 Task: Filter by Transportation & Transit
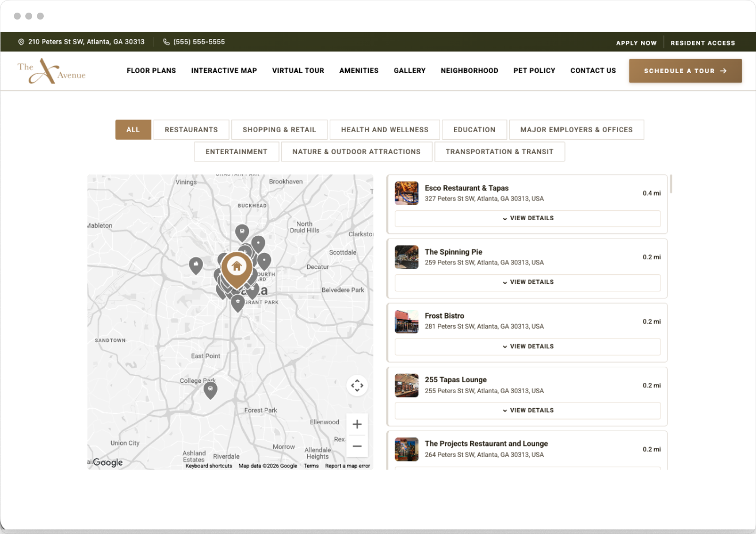pos(499,152)
